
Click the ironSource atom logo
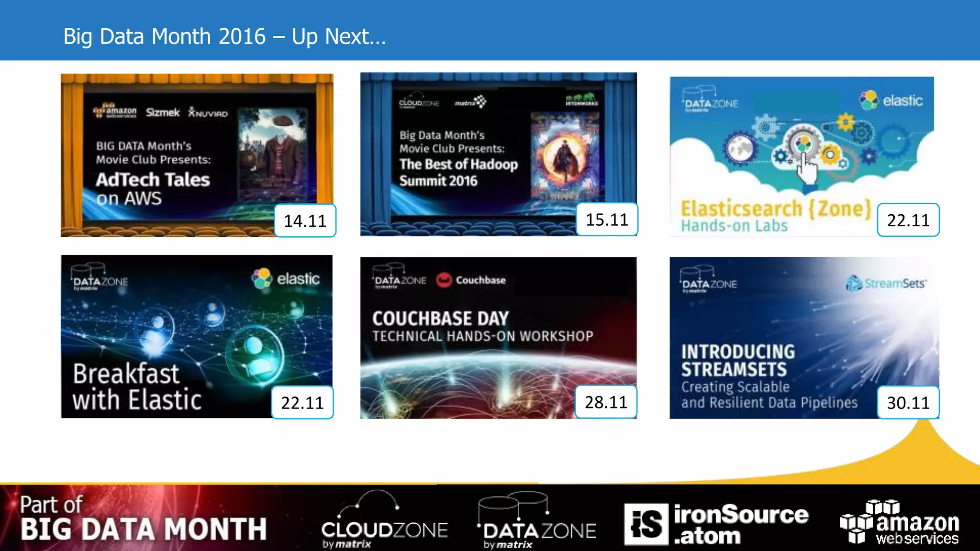point(716,524)
